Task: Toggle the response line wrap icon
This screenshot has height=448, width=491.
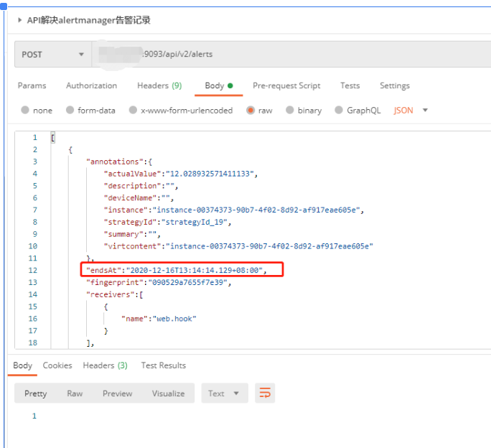Action: [x=265, y=393]
